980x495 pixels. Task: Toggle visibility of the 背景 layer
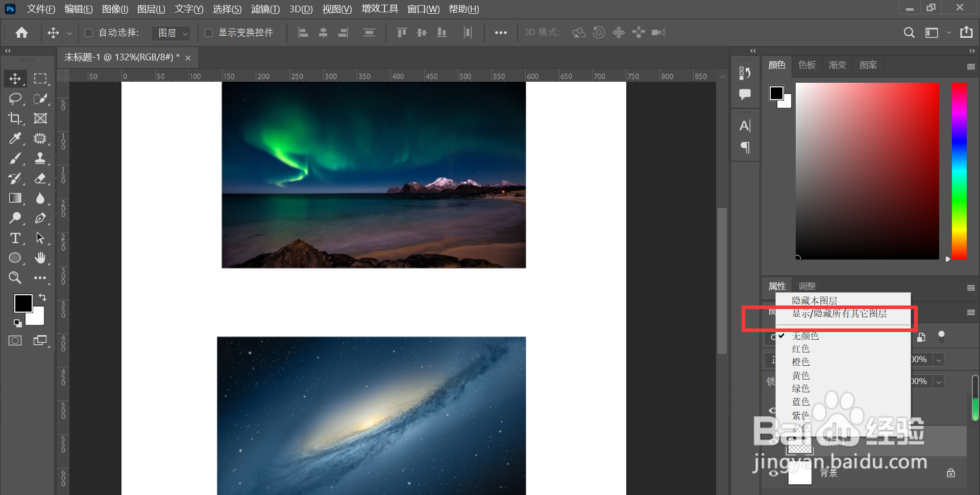773,474
